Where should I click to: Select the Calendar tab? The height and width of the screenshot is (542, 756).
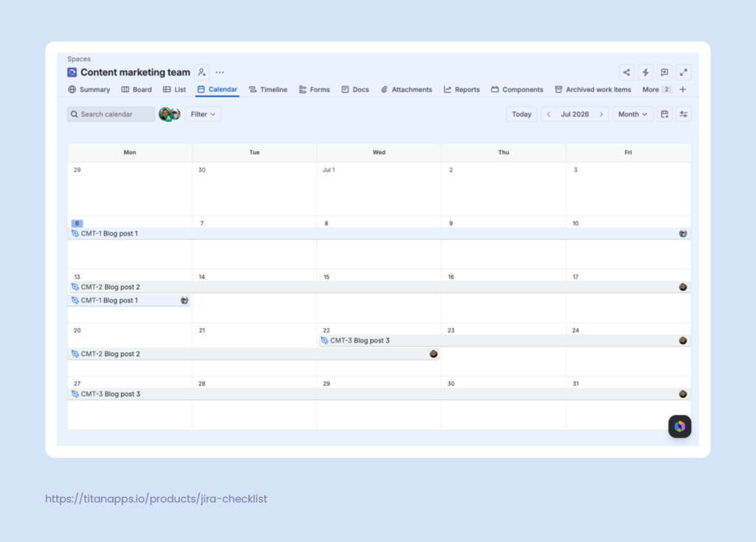(218, 89)
